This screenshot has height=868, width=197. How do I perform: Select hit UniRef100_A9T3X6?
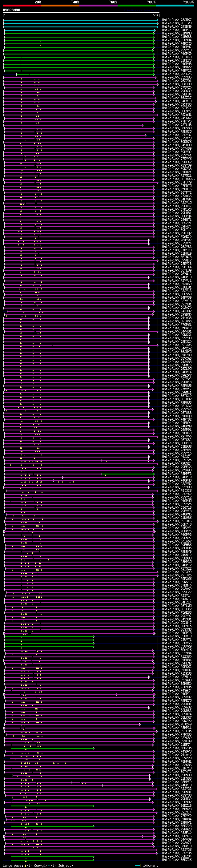(x=177, y=521)
